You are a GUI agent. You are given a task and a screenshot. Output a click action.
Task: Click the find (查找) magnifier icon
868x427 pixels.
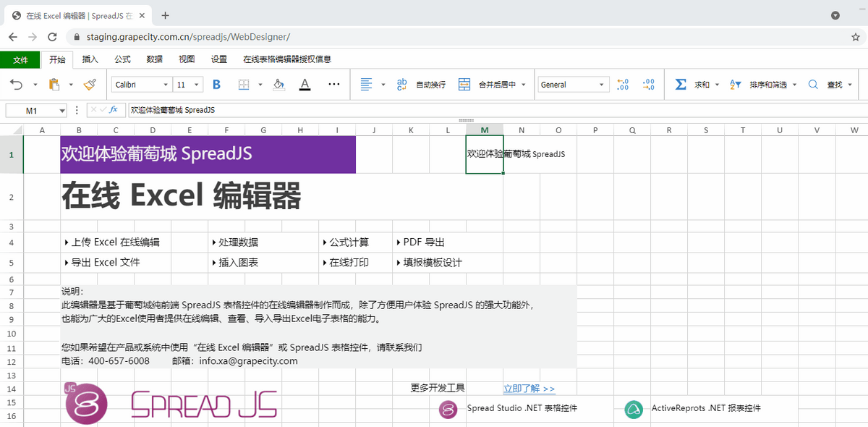(x=814, y=84)
